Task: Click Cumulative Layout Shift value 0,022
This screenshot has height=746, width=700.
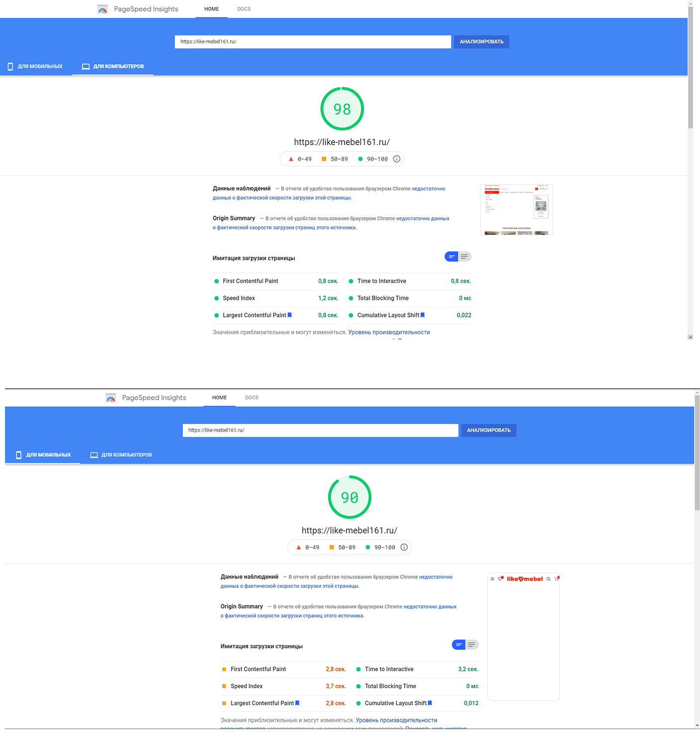Action: pos(464,315)
